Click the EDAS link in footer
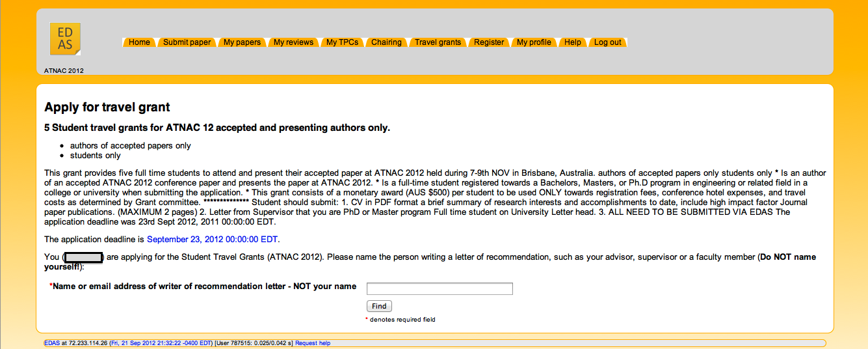Viewport: 868px width, 349px height. click(51, 343)
